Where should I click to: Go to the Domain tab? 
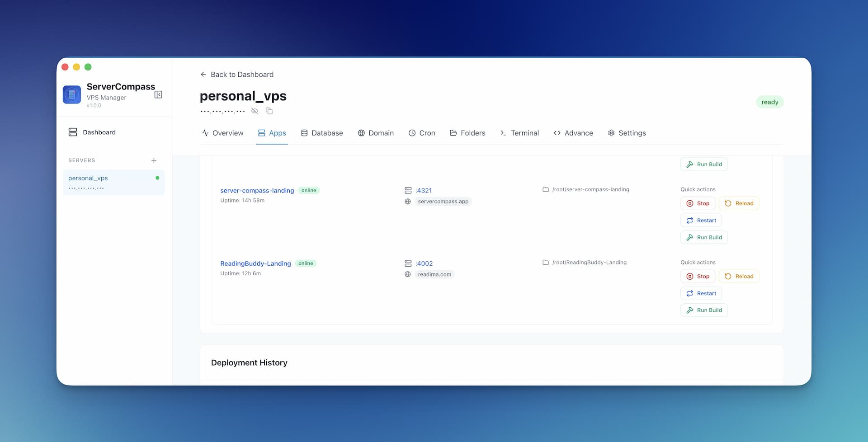[376, 133]
